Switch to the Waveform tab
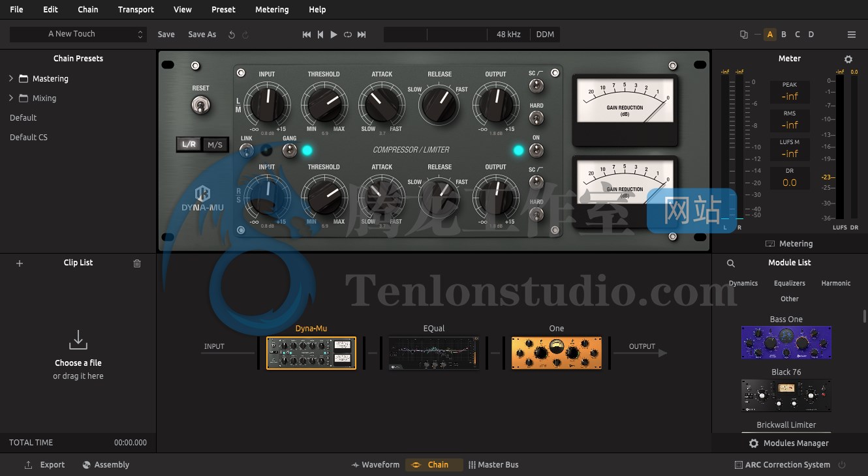 (x=375, y=465)
